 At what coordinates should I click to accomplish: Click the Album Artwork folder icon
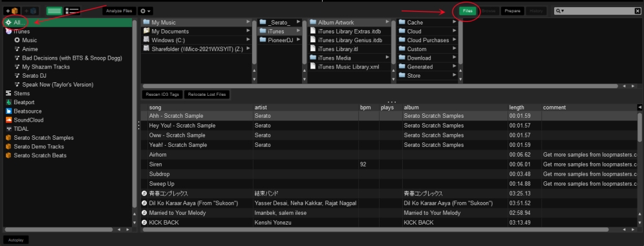tap(312, 22)
